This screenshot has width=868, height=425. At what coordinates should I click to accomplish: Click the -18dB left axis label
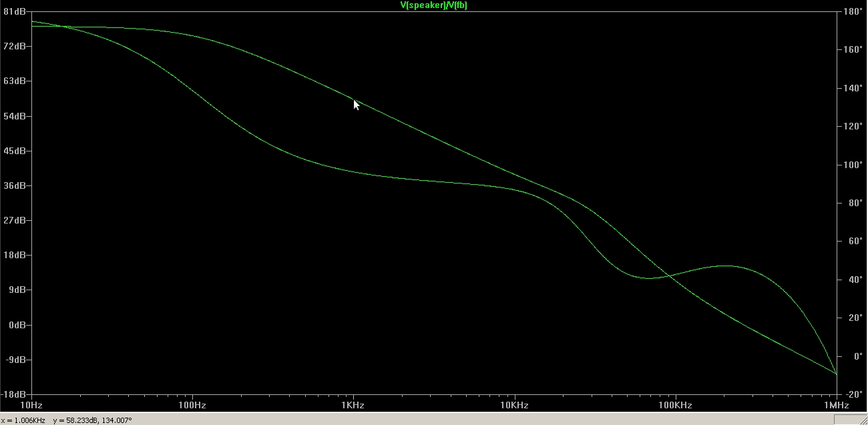[13, 394]
